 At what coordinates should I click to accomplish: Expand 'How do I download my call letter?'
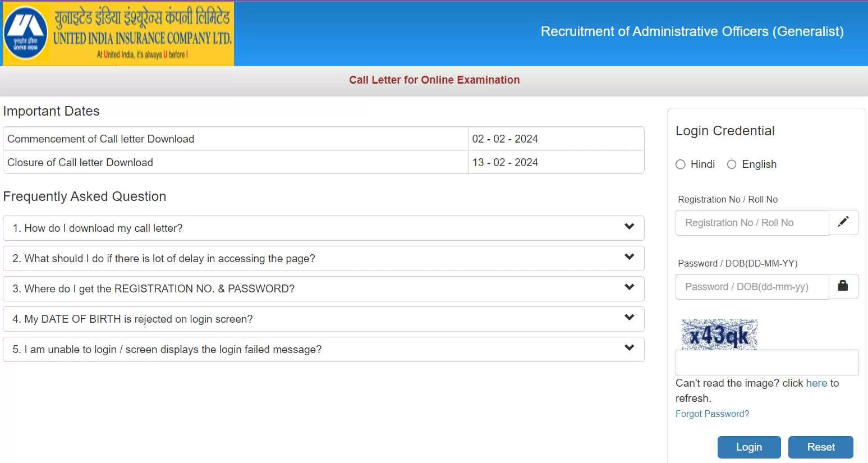coord(98,228)
